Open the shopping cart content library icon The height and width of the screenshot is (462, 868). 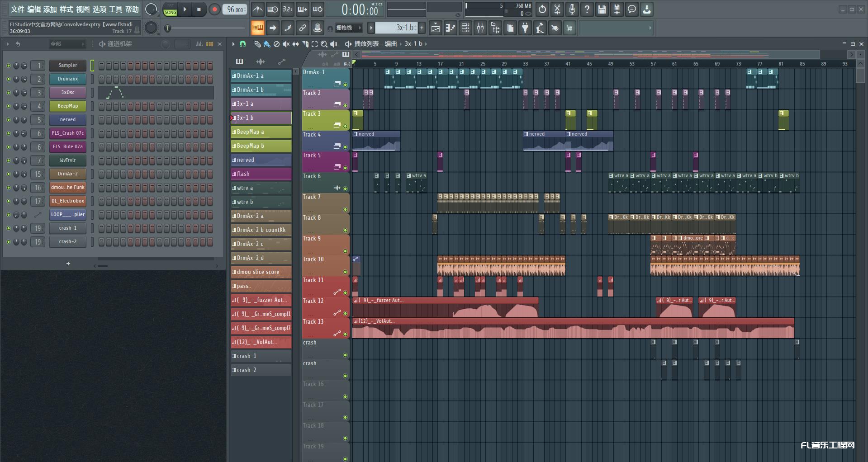[x=569, y=28]
